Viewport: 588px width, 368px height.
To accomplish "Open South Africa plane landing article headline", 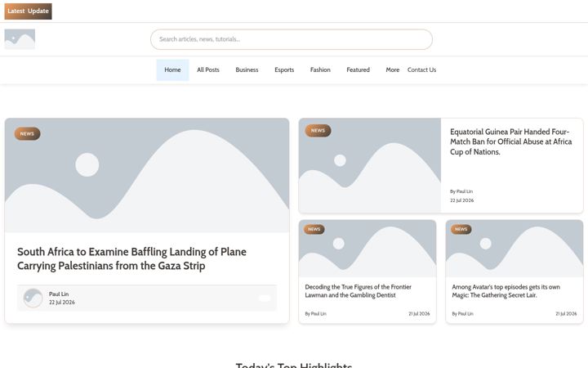I will (132, 258).
